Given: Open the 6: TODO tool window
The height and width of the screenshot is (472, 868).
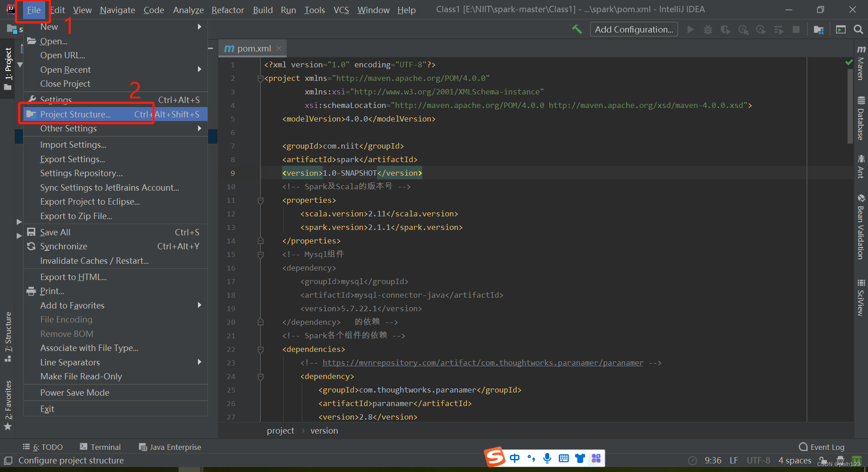Looking at the screenshot, I should click(x=43, y=447).
